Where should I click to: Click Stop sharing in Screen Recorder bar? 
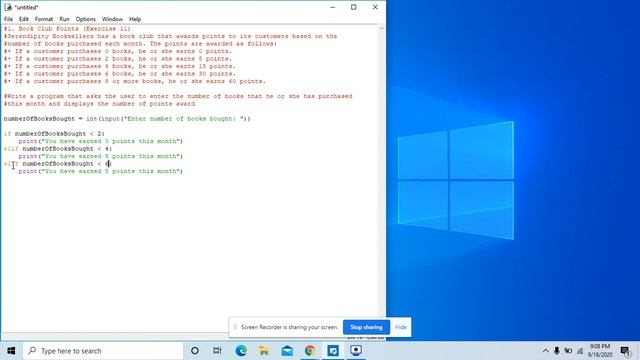(366, 327)
